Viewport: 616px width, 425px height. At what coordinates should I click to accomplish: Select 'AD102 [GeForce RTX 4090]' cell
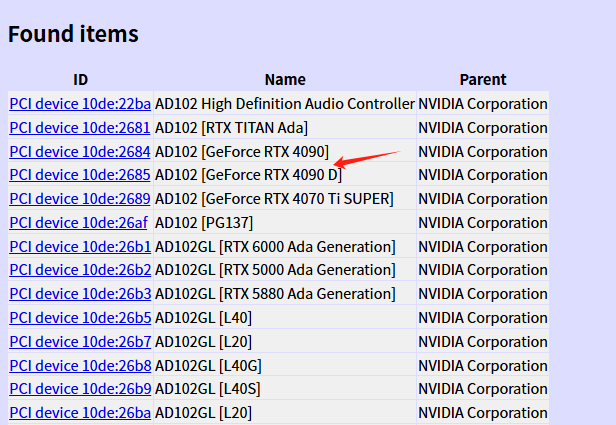pyautogui.click(x=285, y=152)
